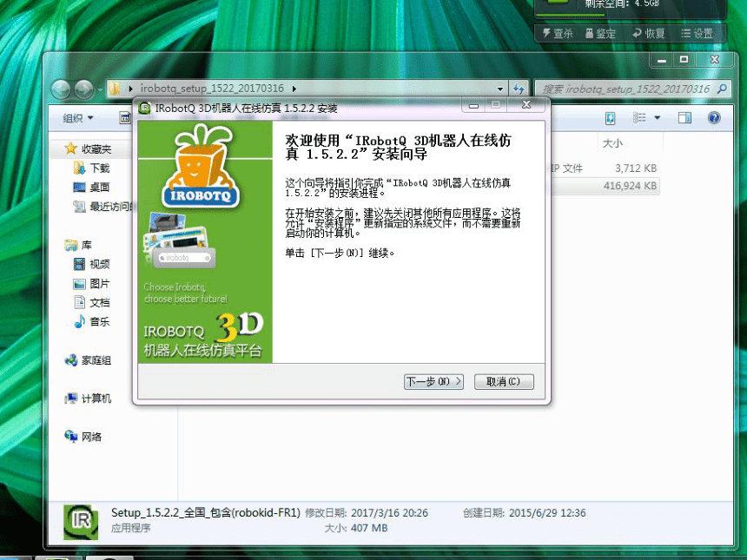
Task: Click the installer title bar IR icon
Action: click(x=144, y=108)
